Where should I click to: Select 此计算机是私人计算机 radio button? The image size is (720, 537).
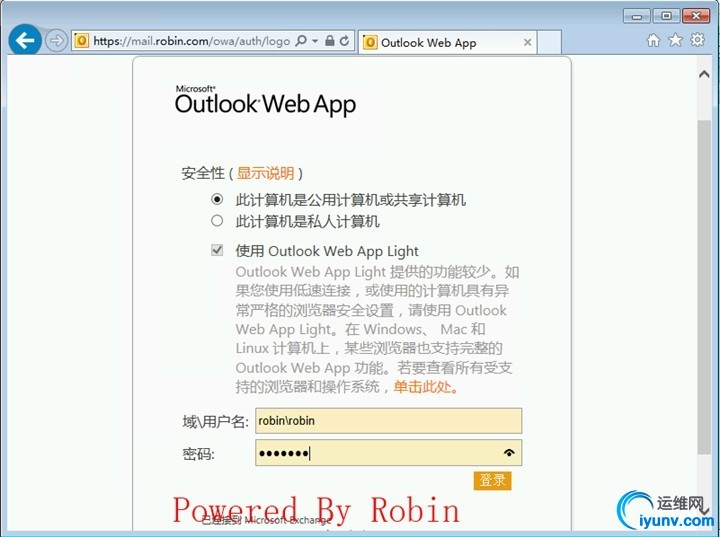(217, 221)
